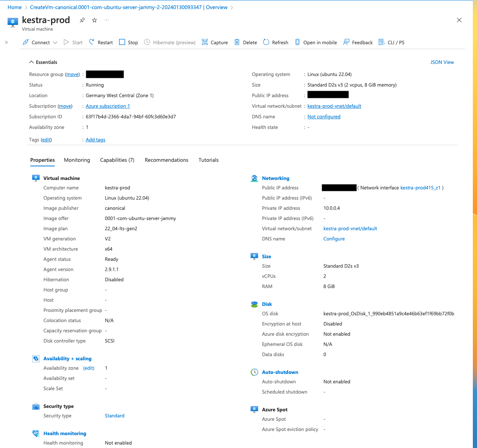Capture an image of the VM

tap(214, 42)
